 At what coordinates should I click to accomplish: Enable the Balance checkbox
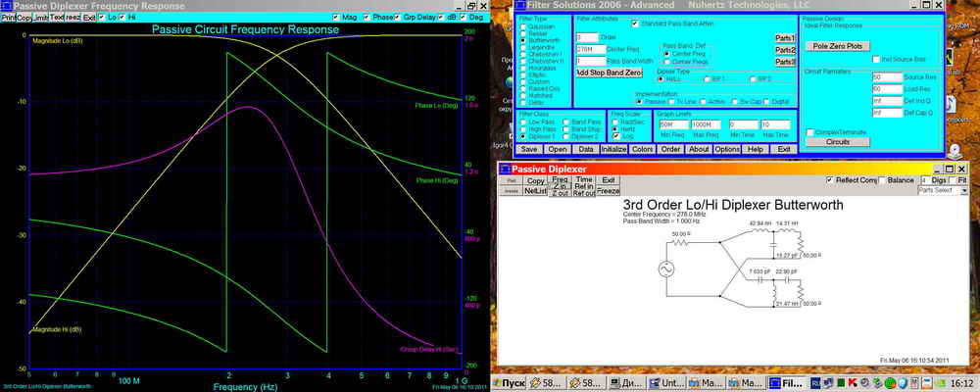(x=882, y=180)
